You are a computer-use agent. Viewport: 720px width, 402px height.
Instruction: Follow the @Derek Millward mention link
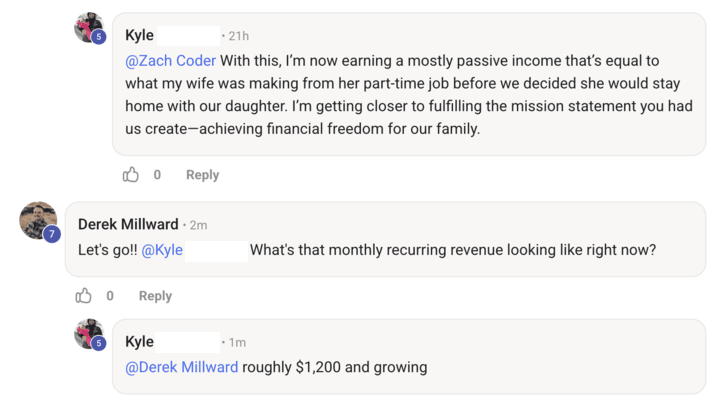click(182, 367)
